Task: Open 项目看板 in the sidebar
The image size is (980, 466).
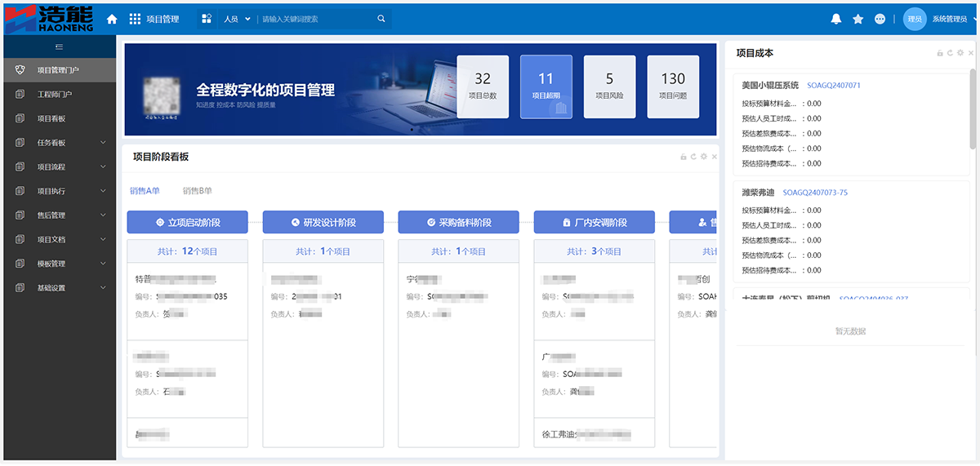Action: pos(58,118)
